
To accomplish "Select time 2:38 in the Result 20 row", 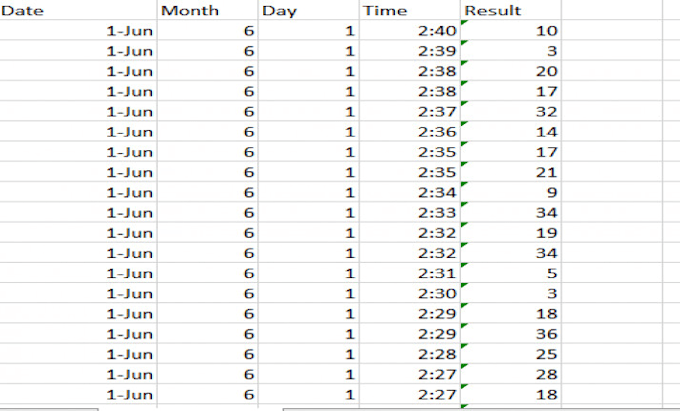I will [x=409, y=71].
